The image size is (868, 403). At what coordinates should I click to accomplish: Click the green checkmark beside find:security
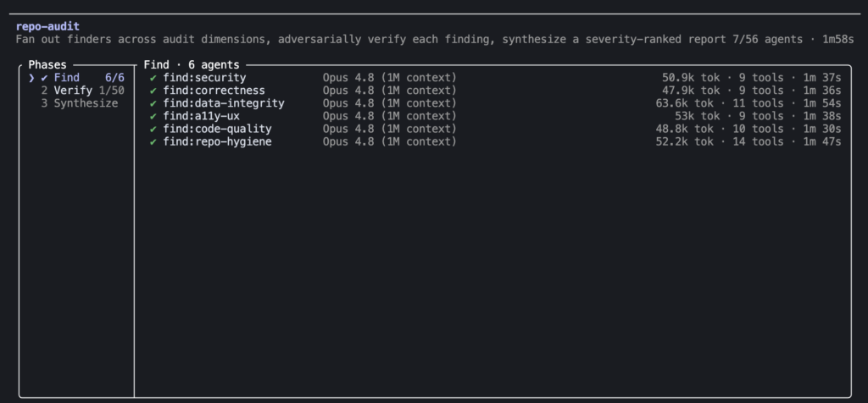153,78
